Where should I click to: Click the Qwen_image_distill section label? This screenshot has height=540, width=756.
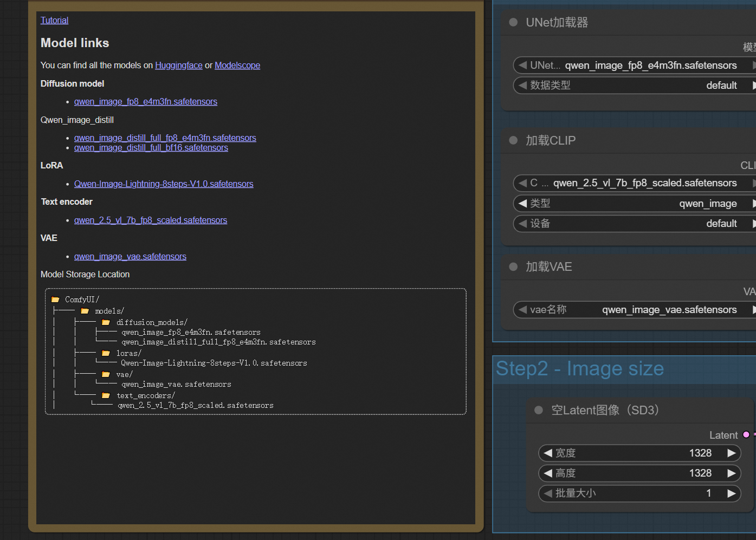[77, 120]
